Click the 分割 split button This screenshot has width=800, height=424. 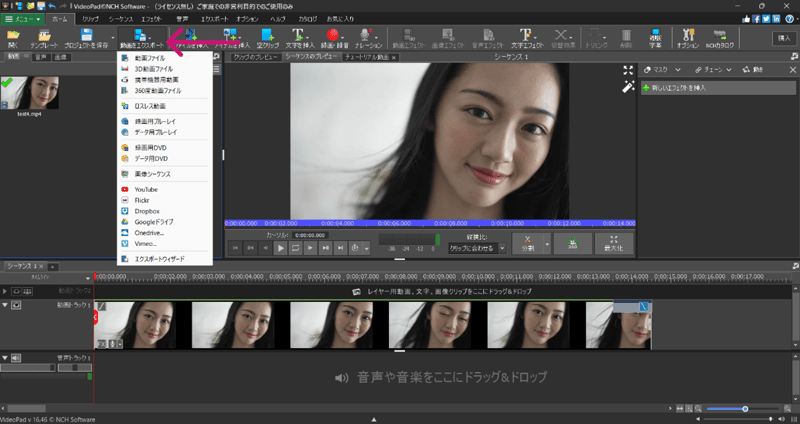526,244
